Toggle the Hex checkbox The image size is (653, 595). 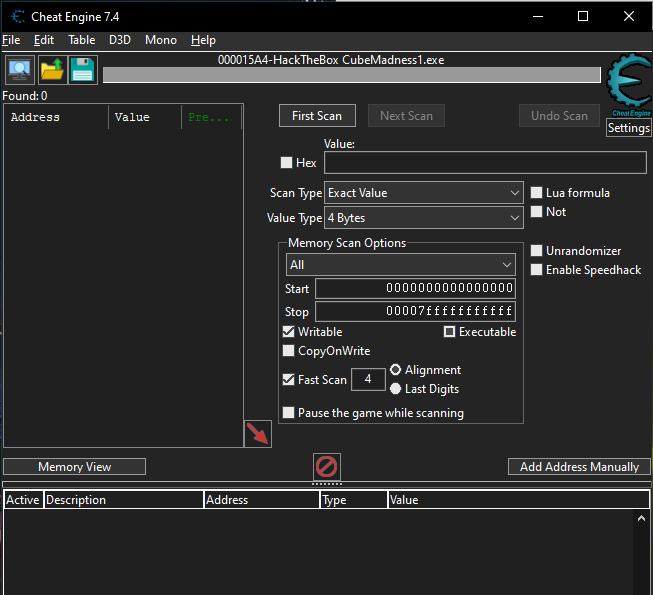(287, 162)
